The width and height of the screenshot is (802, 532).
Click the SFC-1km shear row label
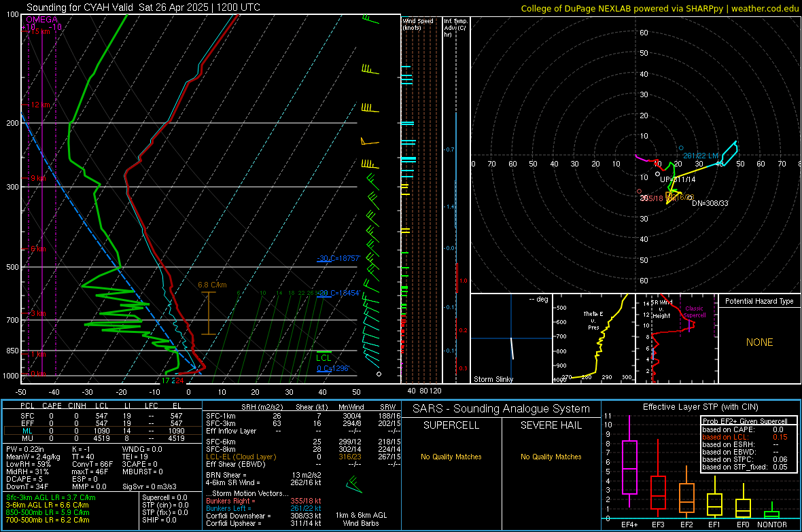click(221, 416)
